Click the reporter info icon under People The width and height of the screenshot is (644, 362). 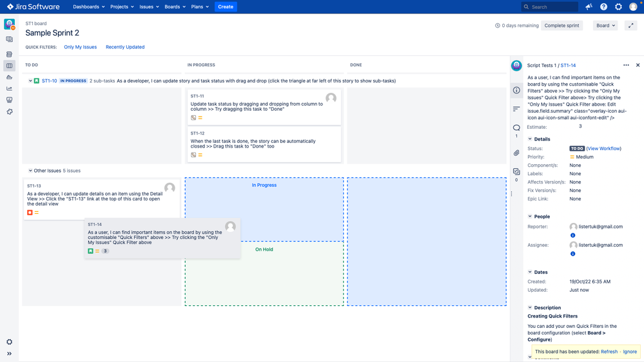[572, 235]
